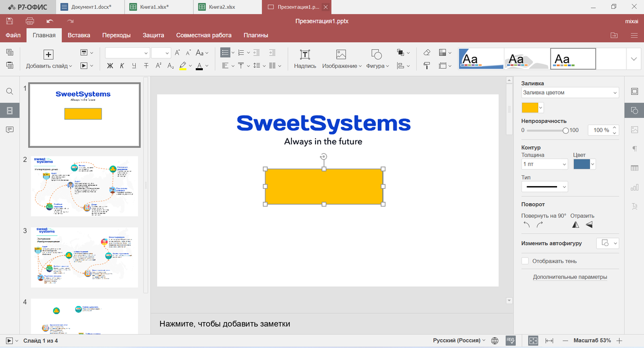Screen dimensions: 644x348
Task: Print the presentation using the printer icon
Action: tap(30, 21)
